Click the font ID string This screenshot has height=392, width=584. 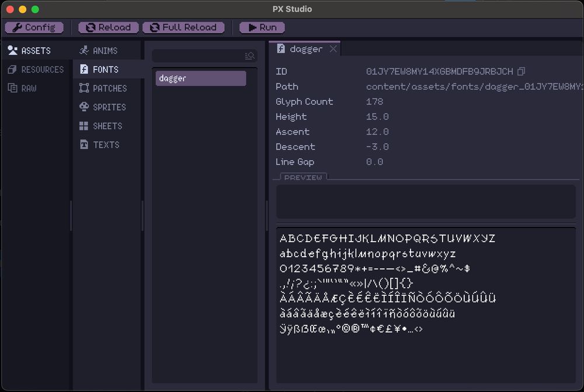click(440, 71)
